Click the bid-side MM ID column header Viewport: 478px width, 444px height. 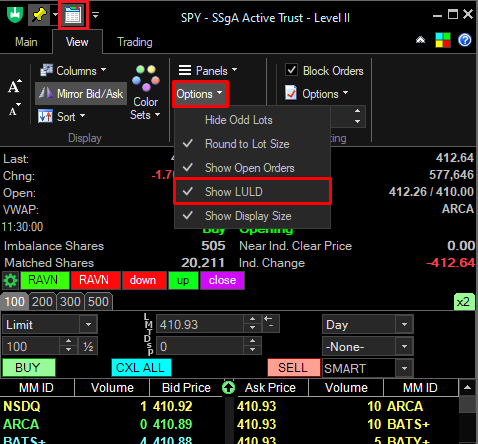(x=37, y=388)
